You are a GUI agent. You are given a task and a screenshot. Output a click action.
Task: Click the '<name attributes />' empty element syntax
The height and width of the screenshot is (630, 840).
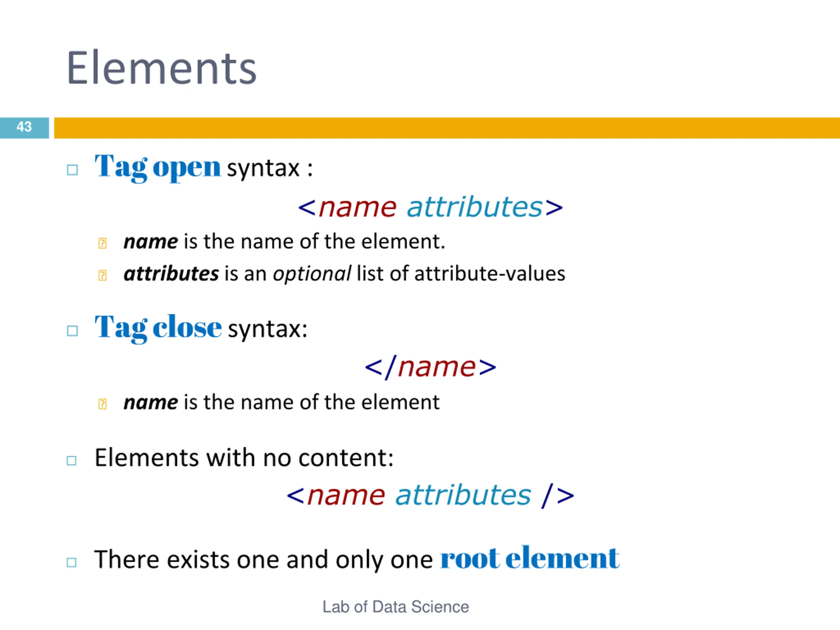pos(430,495)
